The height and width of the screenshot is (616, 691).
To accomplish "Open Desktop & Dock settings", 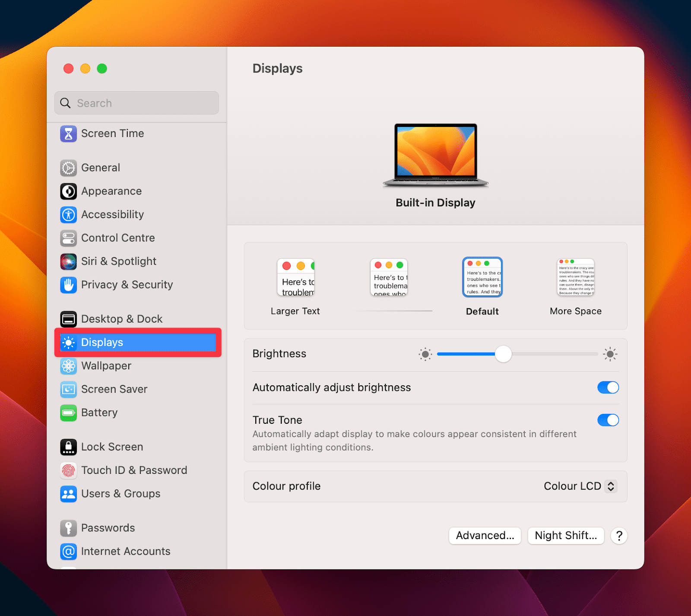I will (121, 319).
